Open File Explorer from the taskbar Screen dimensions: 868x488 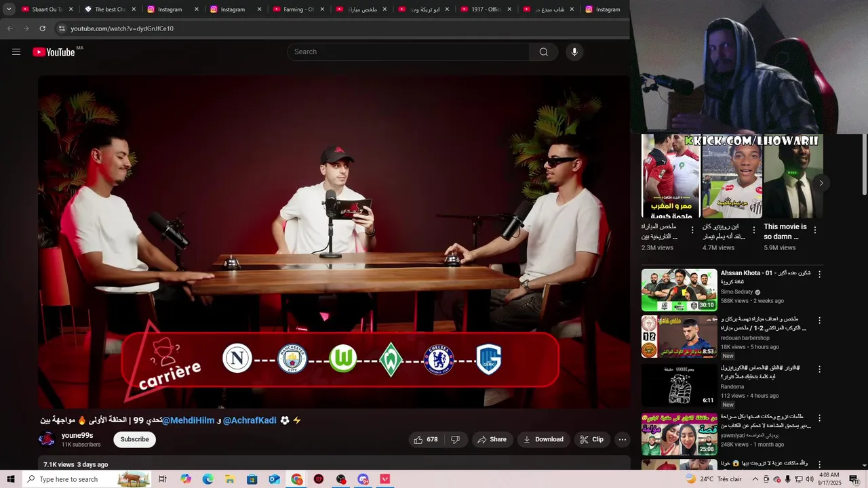click(x=230, y=479)
